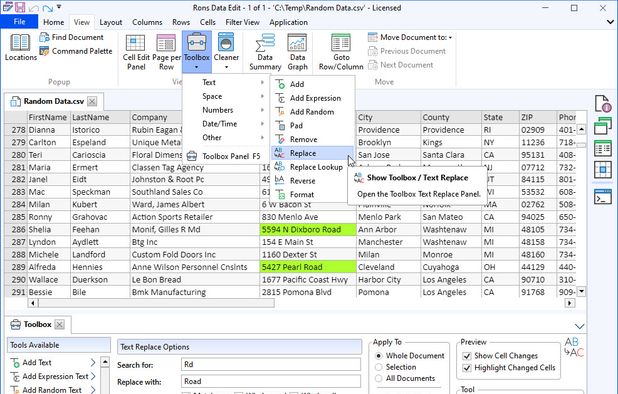This screenshot has height=394, width=618.
Task: Click document info icon in right sidebar
Action: [603, 104]
